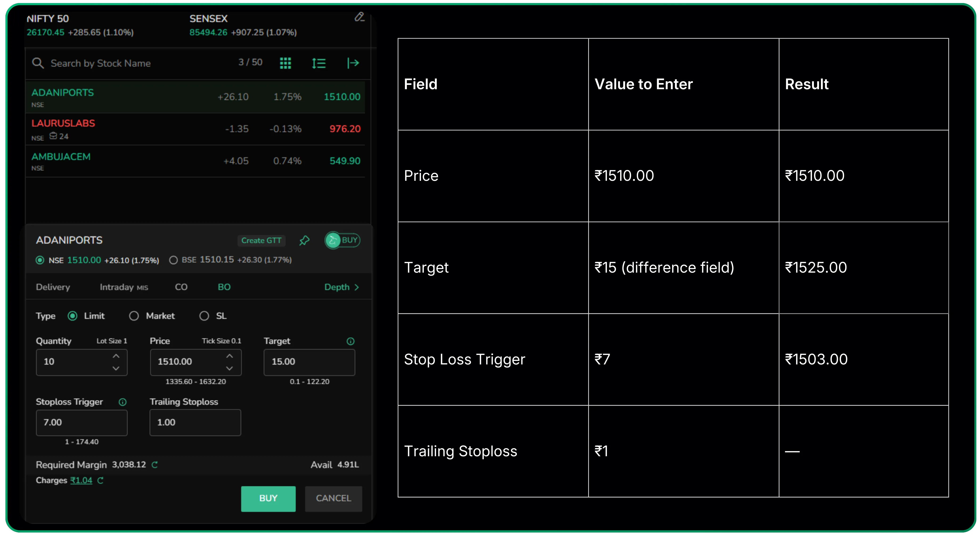980x537 pixels.
Task: Open the CO order tab
Action: click(181, 287)
